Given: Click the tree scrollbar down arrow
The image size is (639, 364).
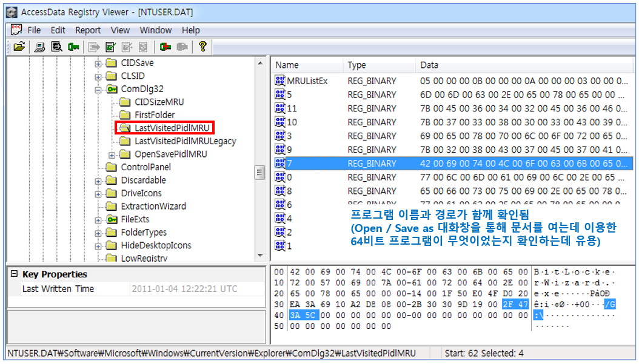Looking at the screenshot, I should click(260, 256).
